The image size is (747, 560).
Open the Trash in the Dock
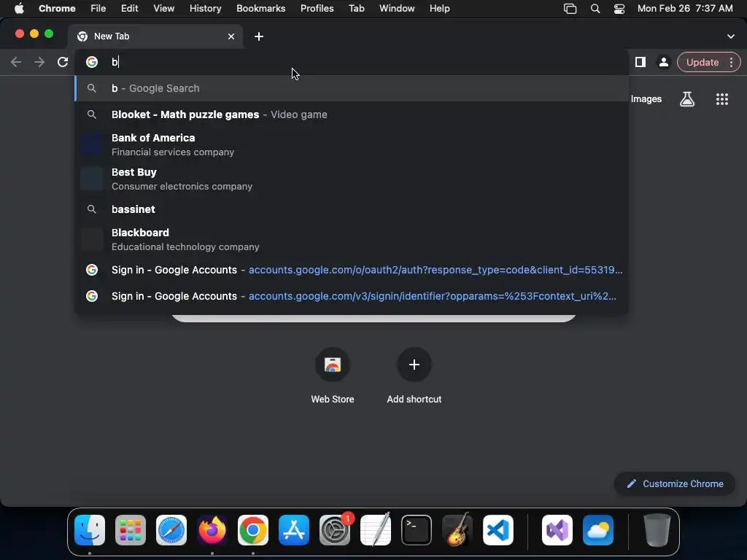tap(657, 530)
